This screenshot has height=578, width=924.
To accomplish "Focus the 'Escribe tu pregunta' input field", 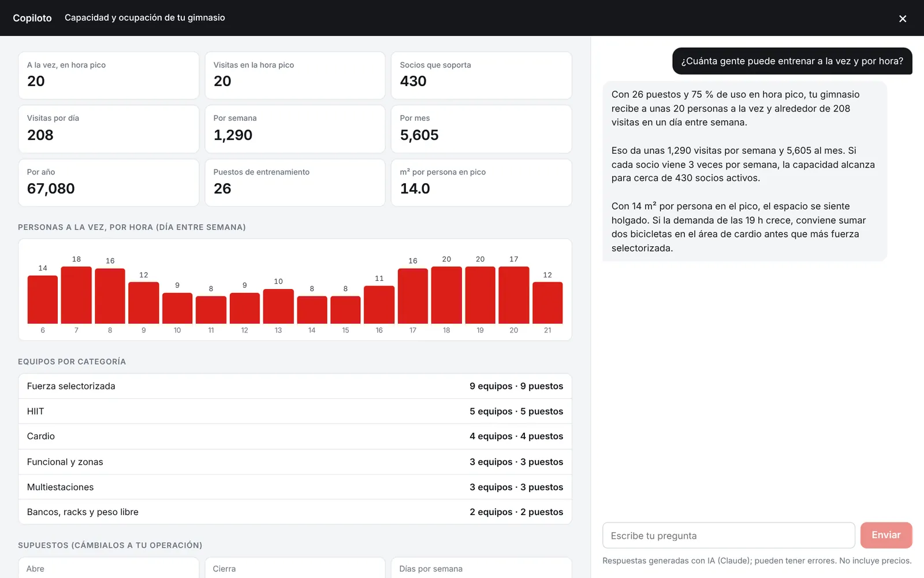I will pos(728,535).
